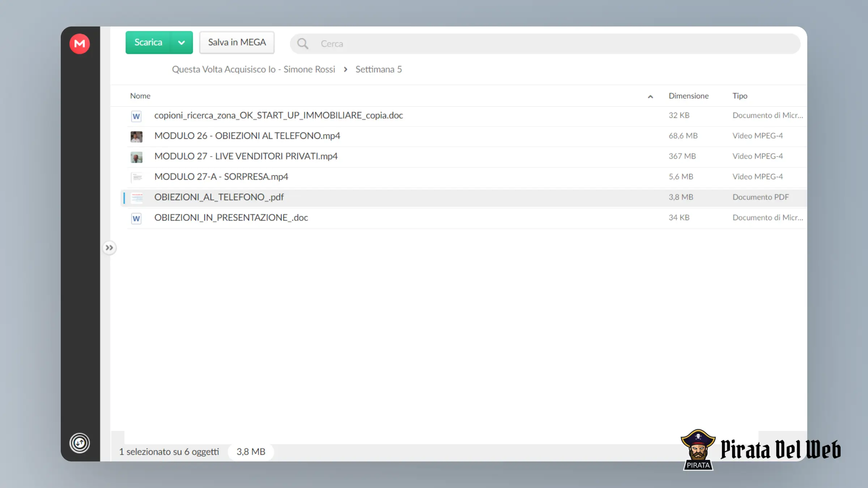This screenshot has height=488, width=868.
Task: Go to Questa Volta Acquisisco Io breadcrumb
Action: 254,69
